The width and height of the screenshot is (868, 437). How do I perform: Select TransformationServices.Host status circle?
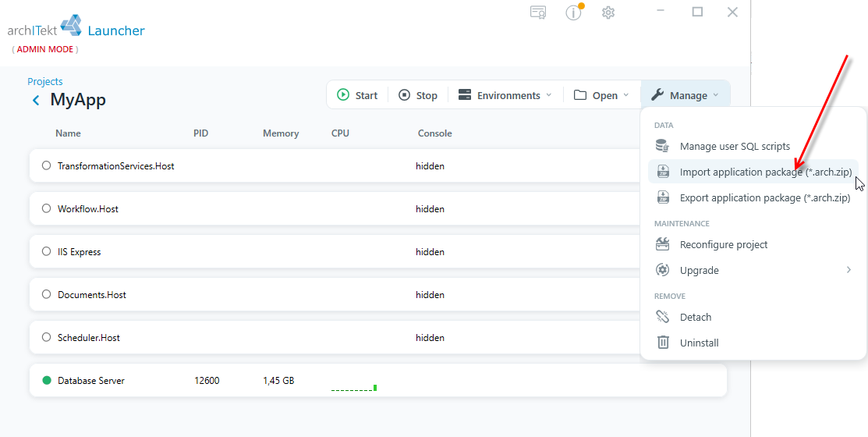point(47,165)
